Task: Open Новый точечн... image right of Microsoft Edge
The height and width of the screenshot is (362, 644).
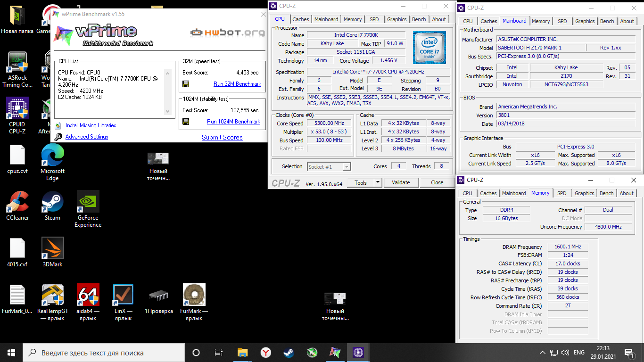Action: [158, 166]
